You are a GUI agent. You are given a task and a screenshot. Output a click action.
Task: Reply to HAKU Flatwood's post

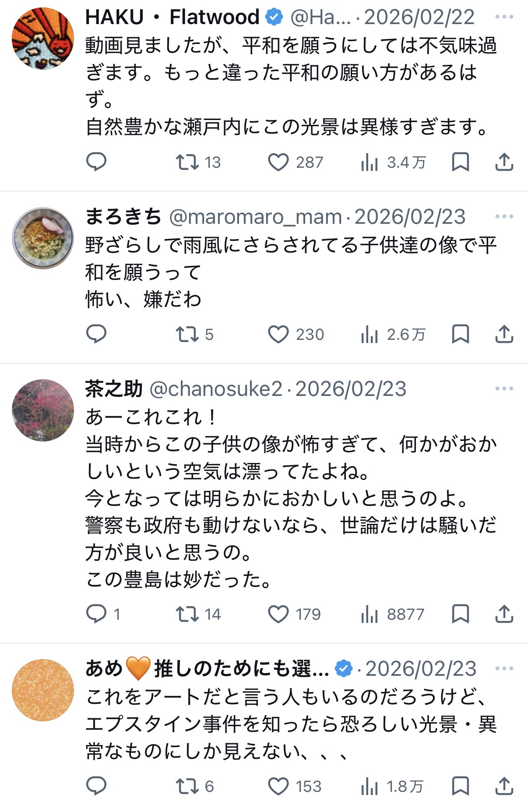(x=96, y=162)
